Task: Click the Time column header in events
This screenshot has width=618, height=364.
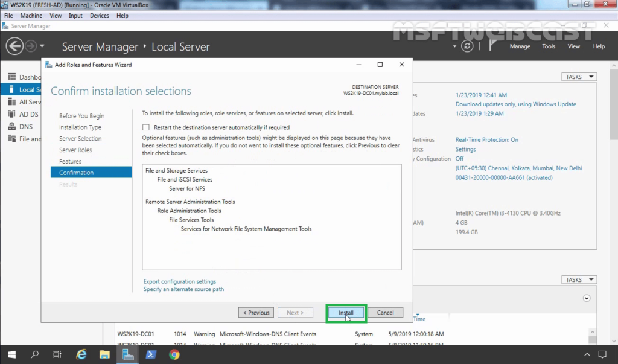Action: point(419,319)
